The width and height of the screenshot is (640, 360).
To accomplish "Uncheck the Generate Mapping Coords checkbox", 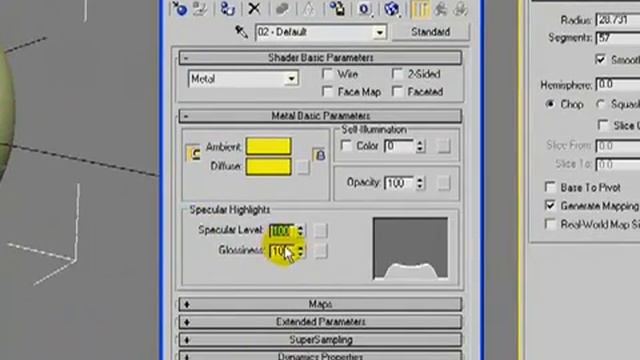I will coord(550,205).
